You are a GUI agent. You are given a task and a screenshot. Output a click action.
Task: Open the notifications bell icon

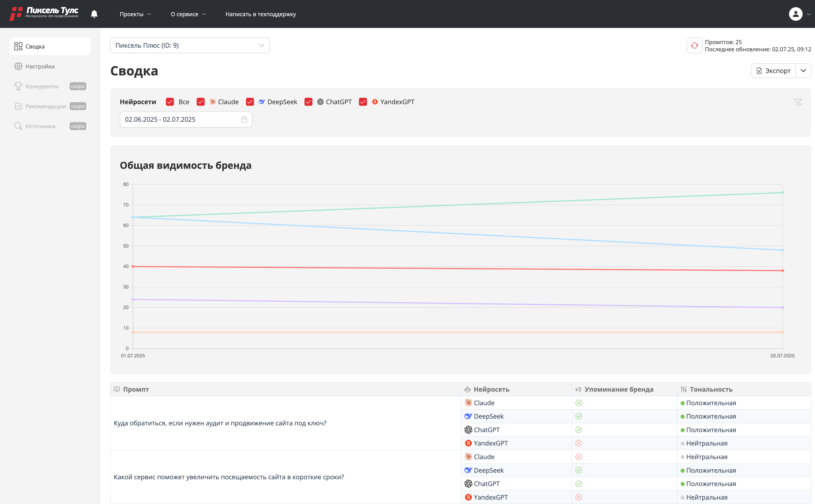94,14
